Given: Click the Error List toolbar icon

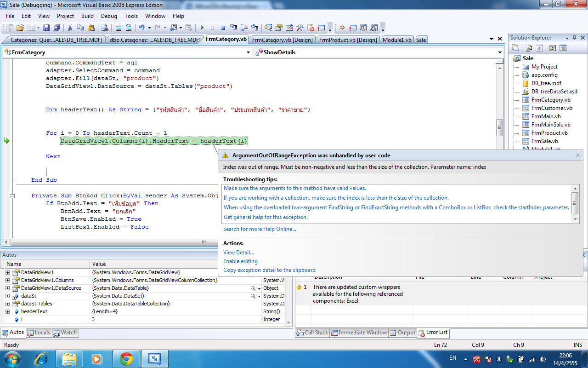Looking at the screenshot, I should (311, 28).
